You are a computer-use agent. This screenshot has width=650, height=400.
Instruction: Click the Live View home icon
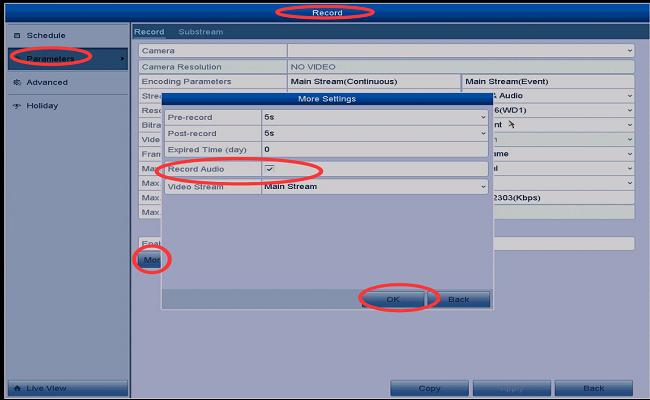click(17, 388)
